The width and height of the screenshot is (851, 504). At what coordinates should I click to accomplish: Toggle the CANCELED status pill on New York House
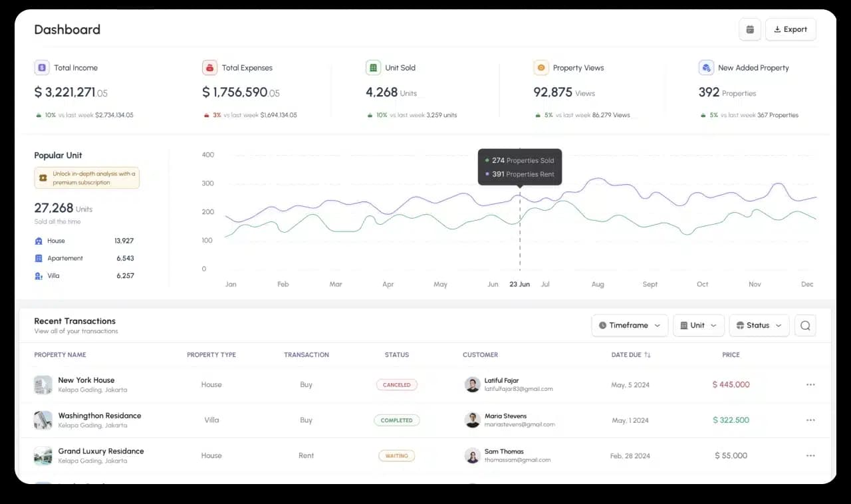coord(397,384)
